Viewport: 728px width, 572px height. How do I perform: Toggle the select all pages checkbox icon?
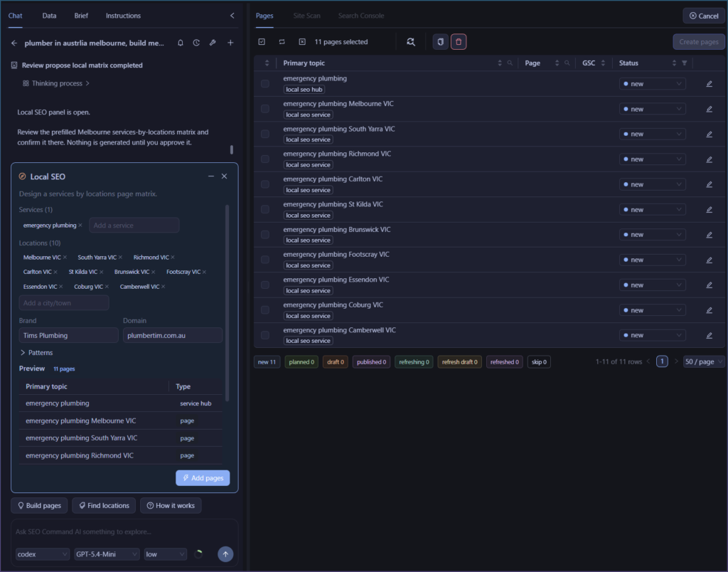[x=262, y=42]
